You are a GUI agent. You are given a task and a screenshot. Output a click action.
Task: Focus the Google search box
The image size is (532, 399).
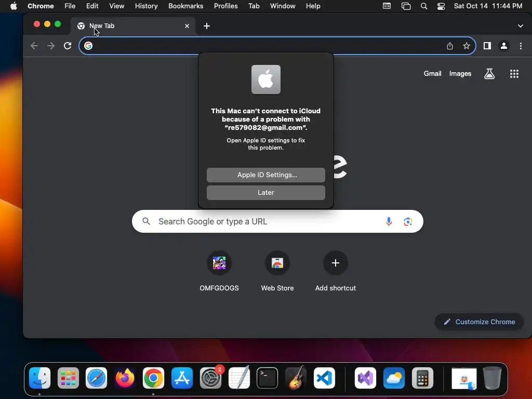(x=277, y=221)
